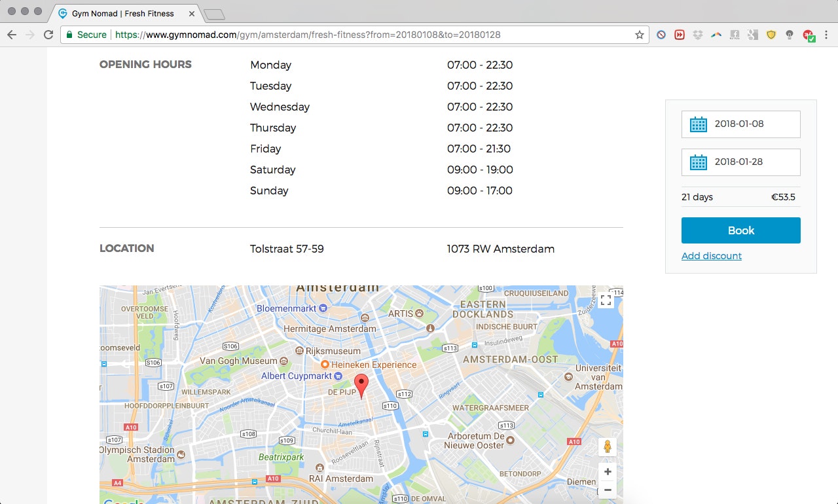Click the yellow shield extension icon
838x504 pixels.
[x=771, y=35]
